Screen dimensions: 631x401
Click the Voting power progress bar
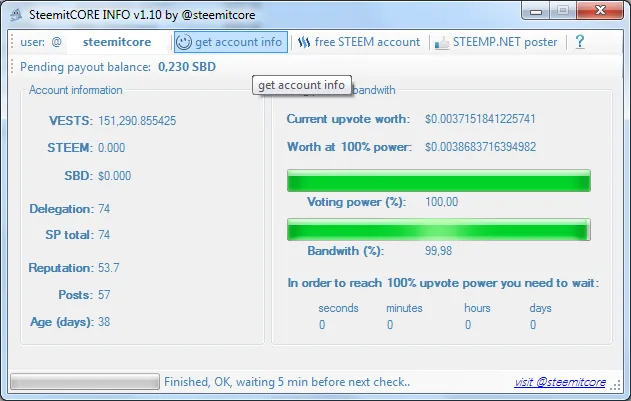(x=439, y=180)
